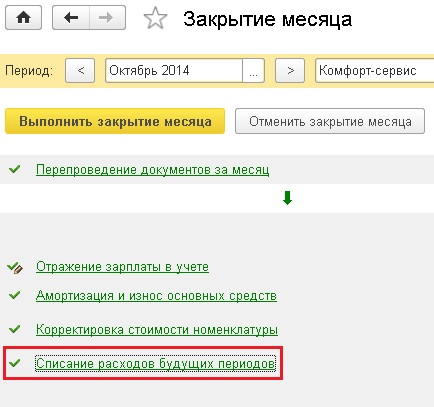
Task: Click Выполнить закрытие месяца button
Action: (115, 121)
